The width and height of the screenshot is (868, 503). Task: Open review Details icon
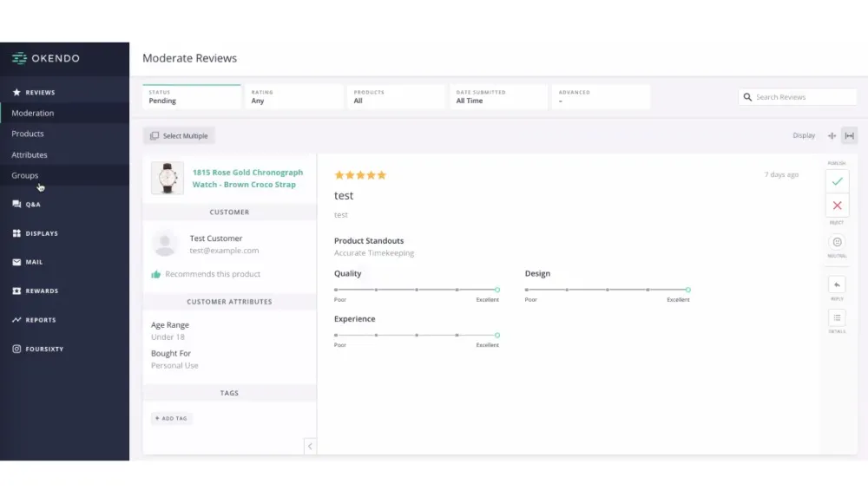tap(837, 317)
